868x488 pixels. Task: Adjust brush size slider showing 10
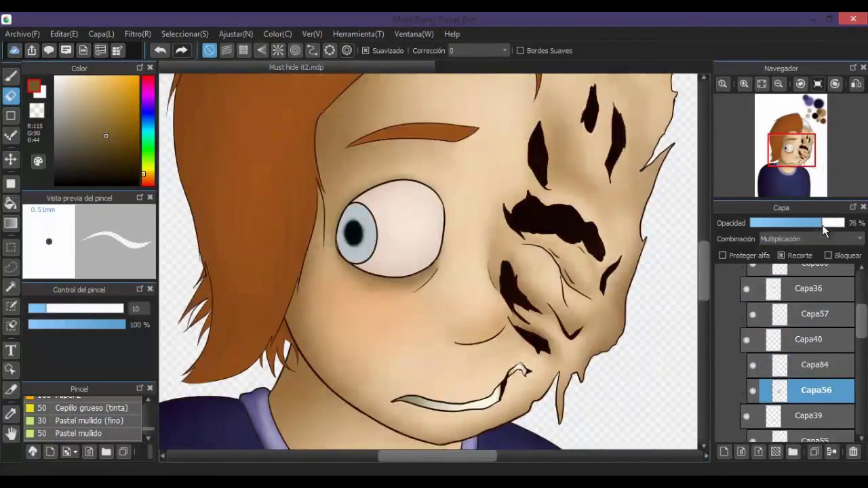click(76, 308)
